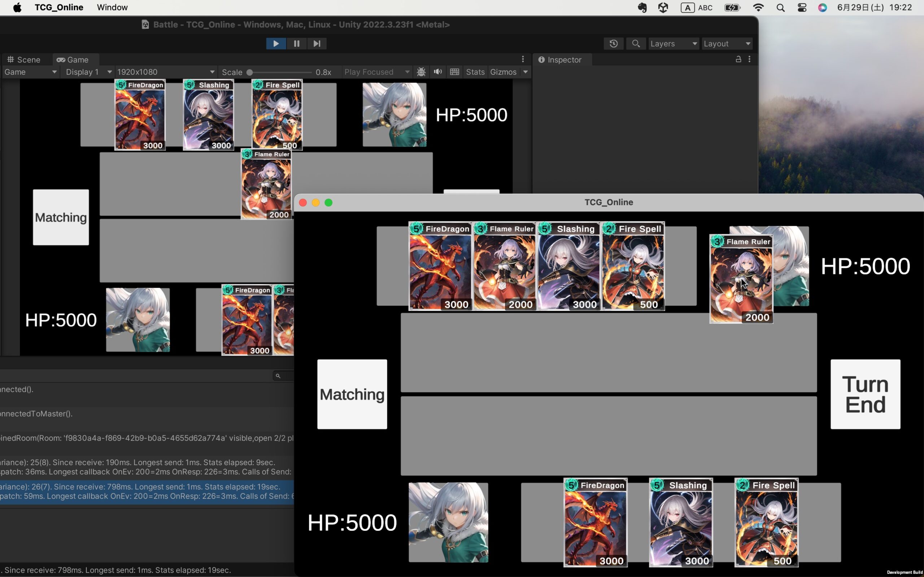
Task: Click the Scale slider handle
Action: point(250,72)
